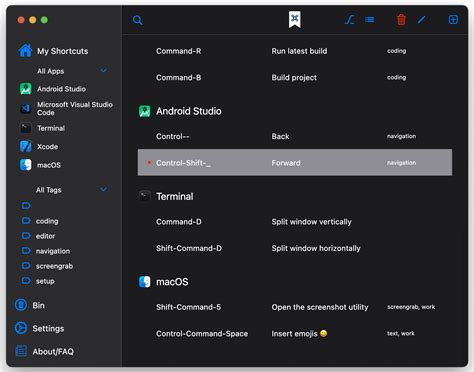This screenshot has height=372, width=474.
Task: Click the screengrab tag icon
Action: click(x=26, y=266)
